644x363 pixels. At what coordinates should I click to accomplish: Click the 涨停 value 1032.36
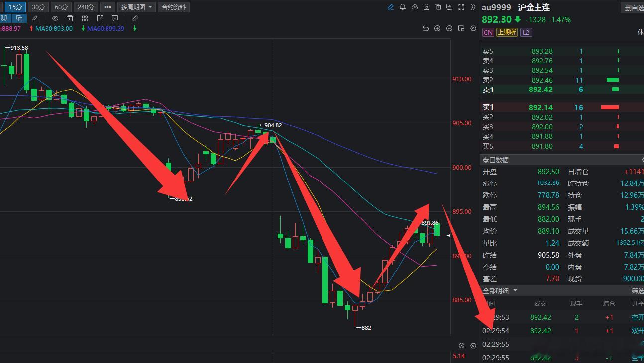(x=548, y=183)
